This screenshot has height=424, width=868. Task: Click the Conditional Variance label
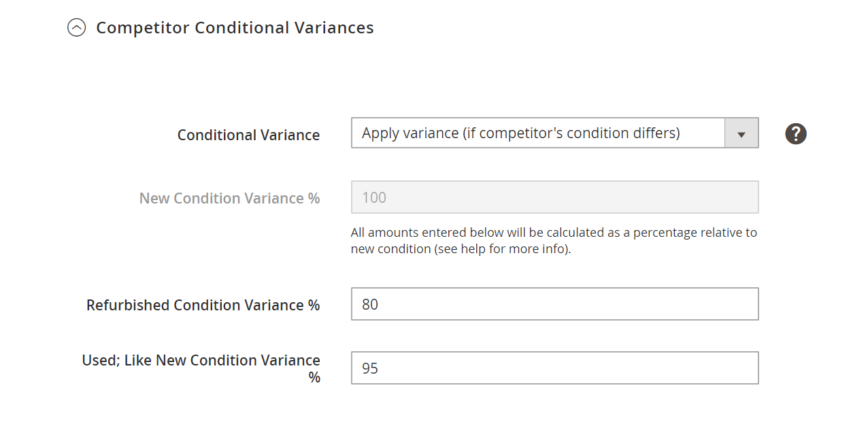248,135
